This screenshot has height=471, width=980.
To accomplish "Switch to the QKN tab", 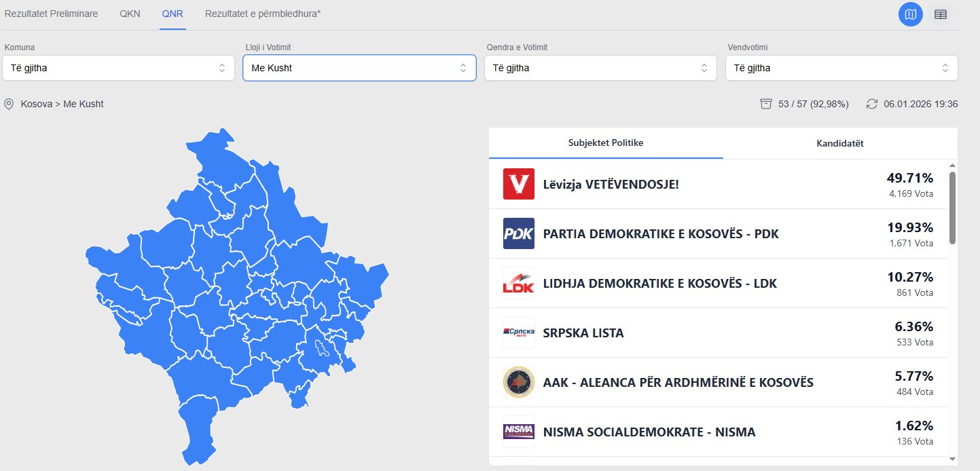I will [130, 14].
